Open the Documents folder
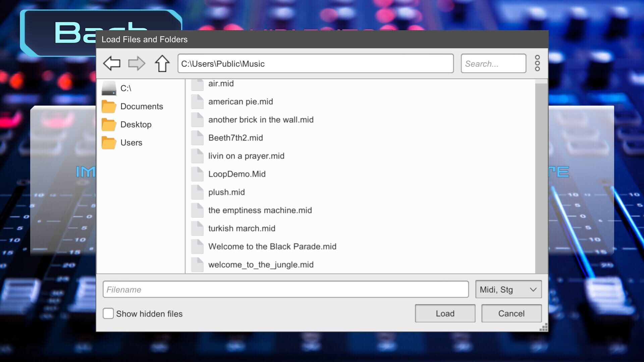The height and width of the screenshot is (362, 644). (141, 106)
